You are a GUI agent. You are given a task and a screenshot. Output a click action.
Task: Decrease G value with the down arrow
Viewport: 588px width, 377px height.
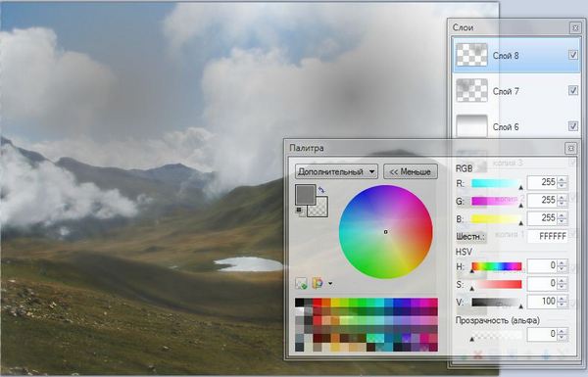562,204
